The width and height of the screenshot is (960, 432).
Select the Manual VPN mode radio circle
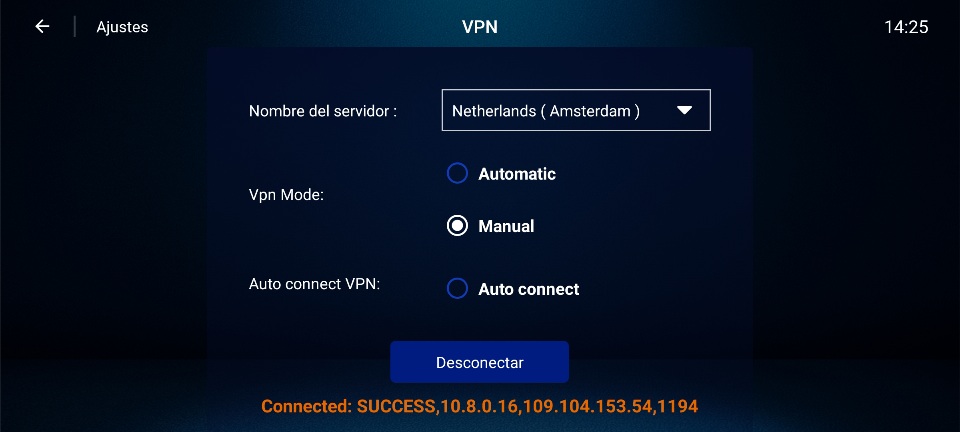coord(457,226)
